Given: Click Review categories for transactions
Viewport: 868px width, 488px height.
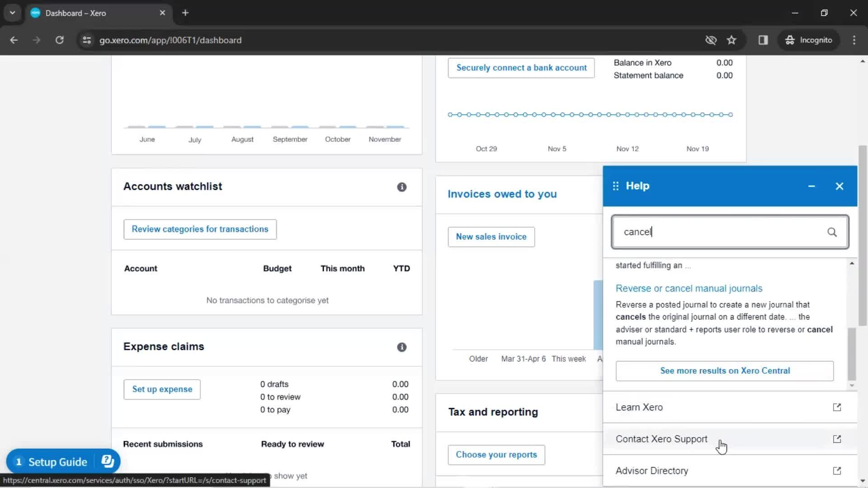Looking at the screenshot, I should pyautogui.click(x=200, y=229).
